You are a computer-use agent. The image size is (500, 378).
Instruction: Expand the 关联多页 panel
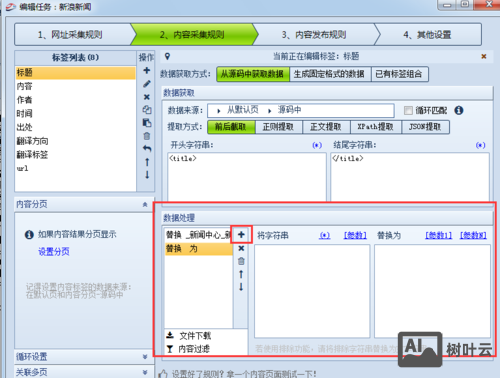click(145, 372)
